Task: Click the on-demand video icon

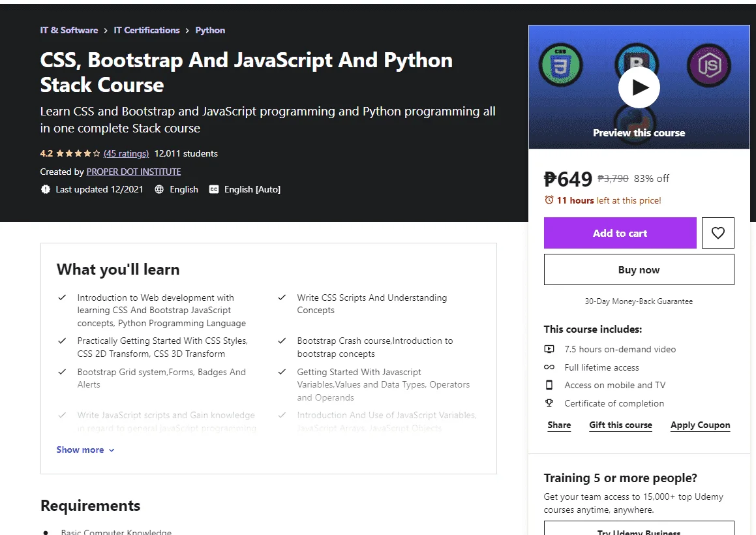Action: [549, 349]
